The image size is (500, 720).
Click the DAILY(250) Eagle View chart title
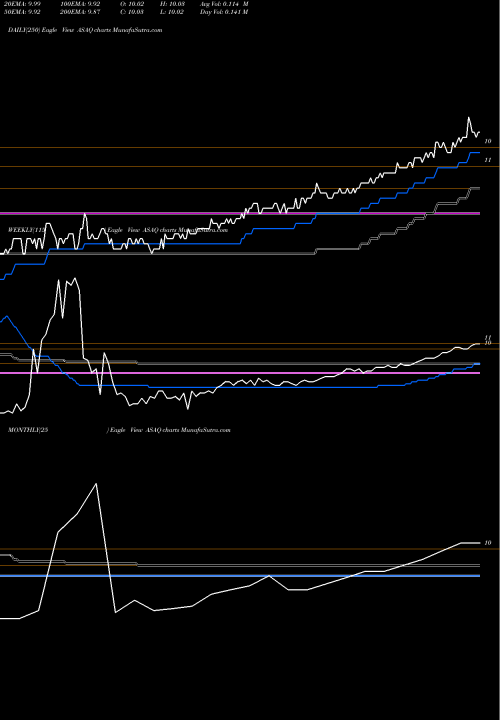pyautogui.click(x=85, y=30)
